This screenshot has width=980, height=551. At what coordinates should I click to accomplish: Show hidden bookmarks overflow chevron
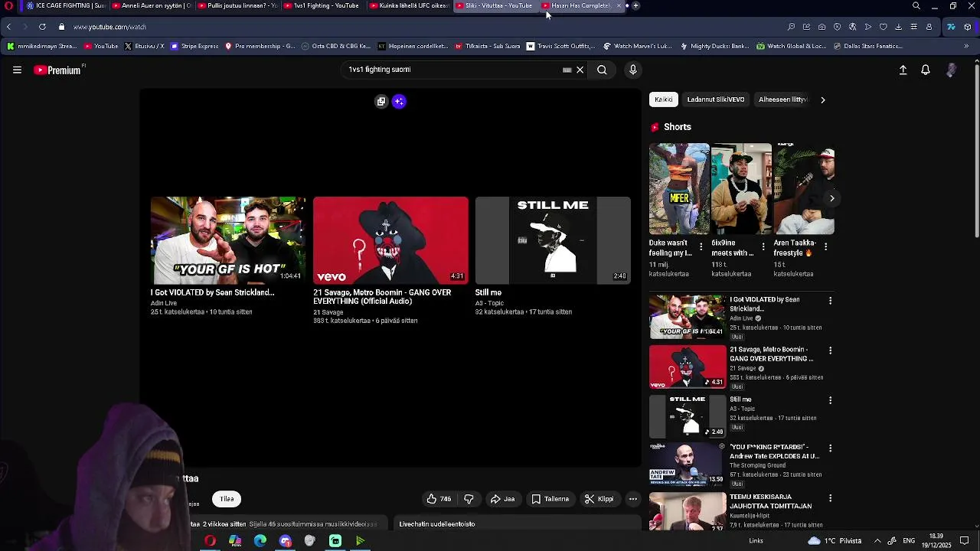point(966,46)
